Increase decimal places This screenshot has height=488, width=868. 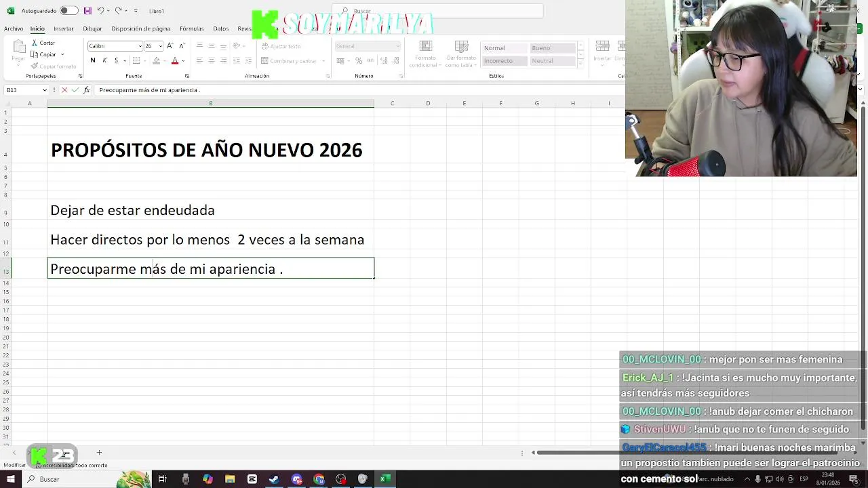pyautogui.click(x=385, y=61)
